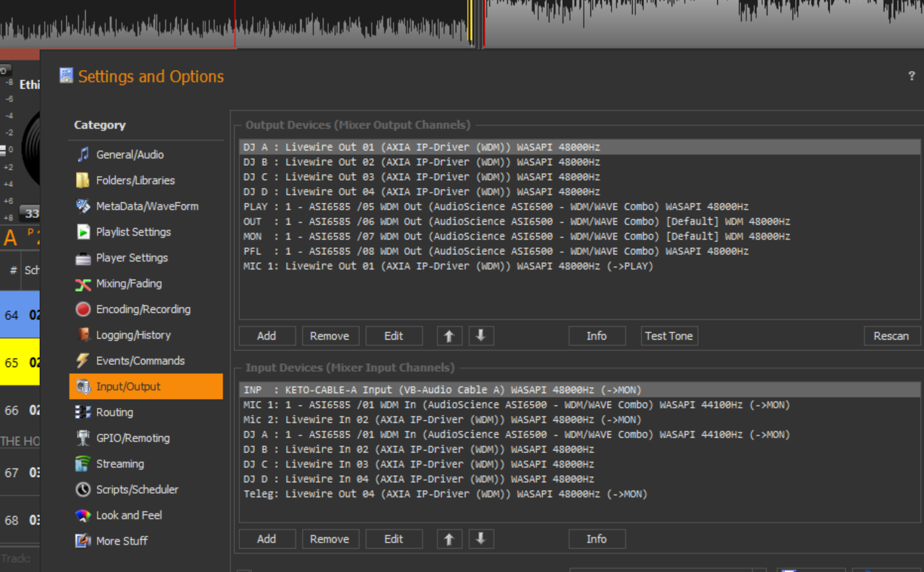Click the Events/Commands lightning bolt icon
Image resolution: width=924 pixels, height=572 pixels.
tap(83, 361)
